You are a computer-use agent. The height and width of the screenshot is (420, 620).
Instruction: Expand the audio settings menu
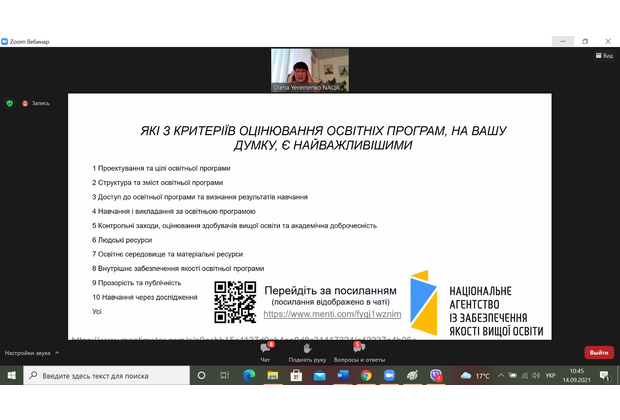(x=57, y=352)
